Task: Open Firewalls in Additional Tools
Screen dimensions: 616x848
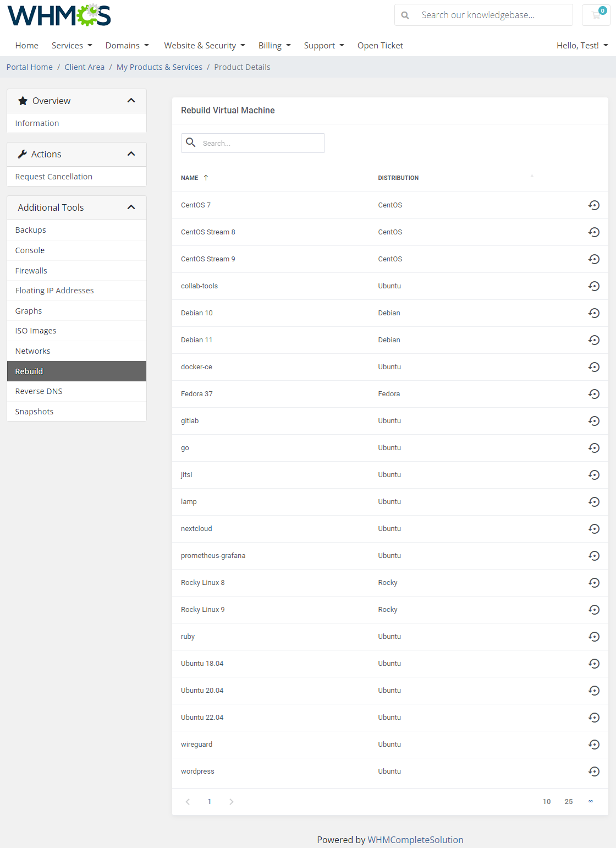Action: [x=76, y=271]
